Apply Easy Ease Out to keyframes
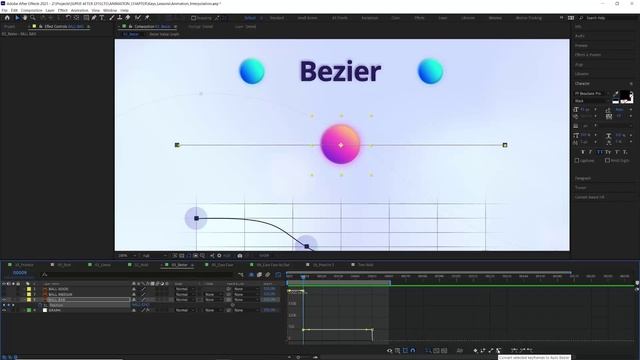640x360 pixels. 530,351
